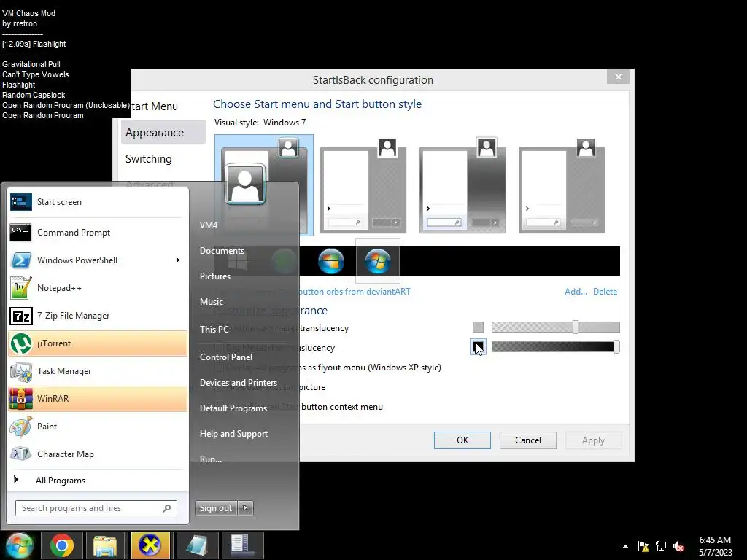Select the first Windows 7 style thumbnail
Viewport: 747px width, 560px height.
[x=264, y=184]
